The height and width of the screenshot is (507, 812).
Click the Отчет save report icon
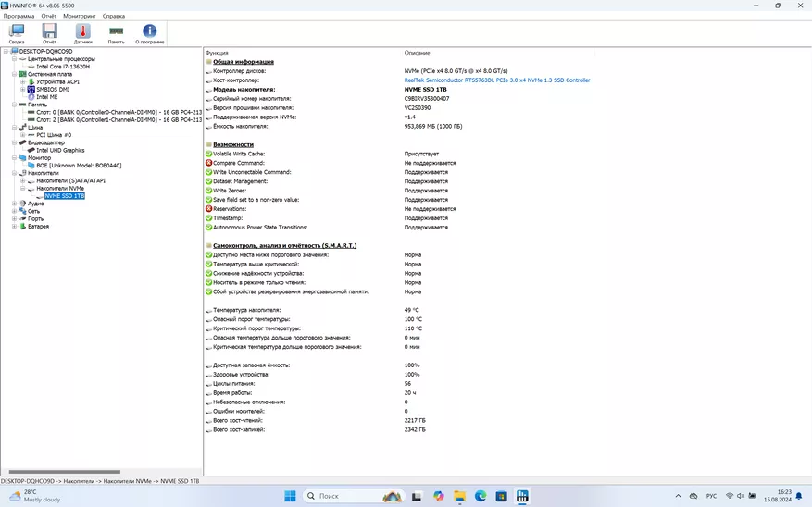(x=49, y=33)
